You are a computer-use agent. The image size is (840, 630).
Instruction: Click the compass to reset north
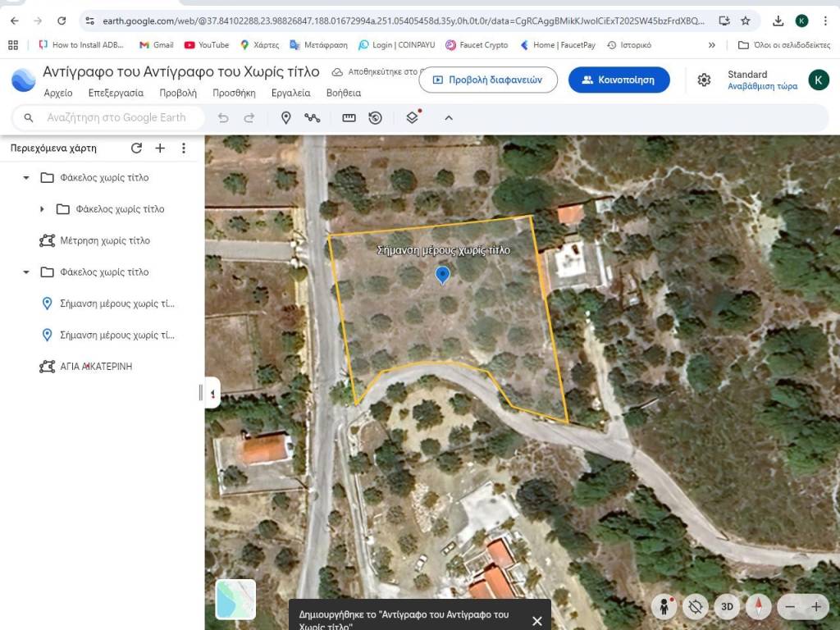pyautogui.click(x=758, y=607)
